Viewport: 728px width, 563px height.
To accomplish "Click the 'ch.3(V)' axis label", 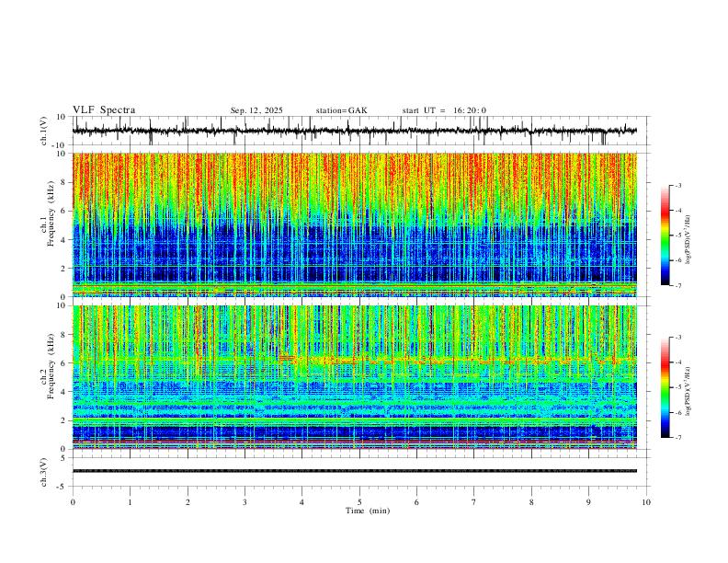I will point(44,472).
